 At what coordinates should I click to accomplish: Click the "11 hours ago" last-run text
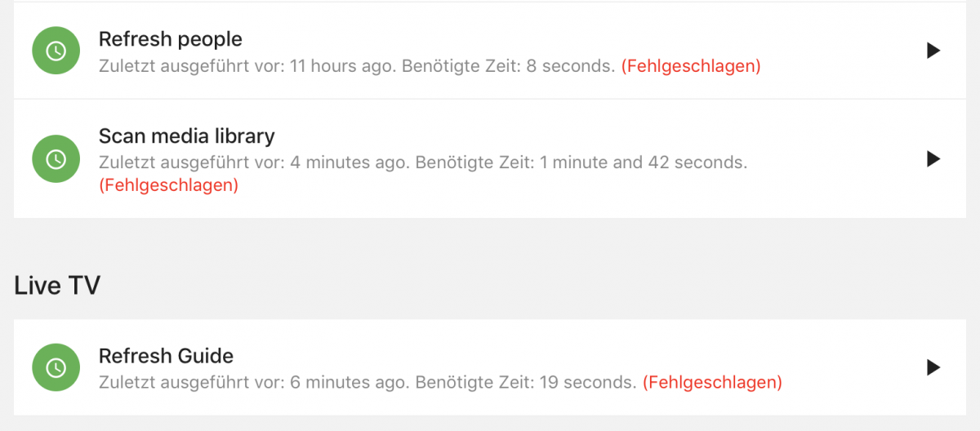pyautogui.click(x=344, y=66)
